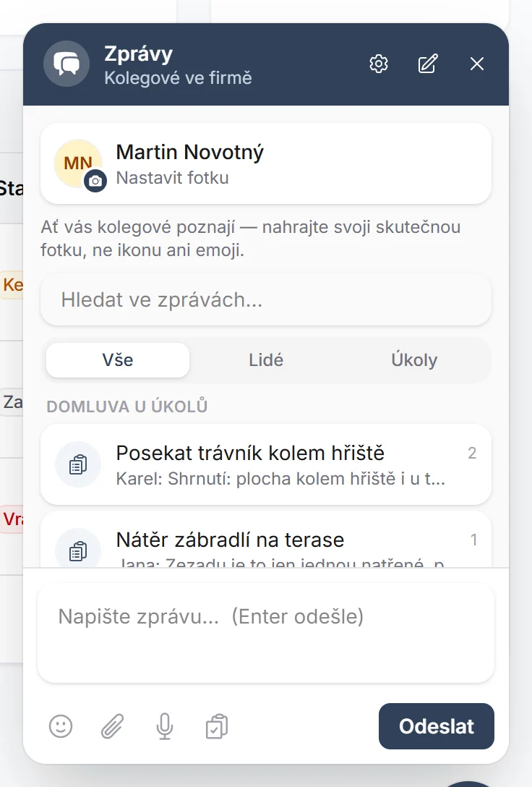Click the camera icon on MN avatar
This screenshot has height=787, width=532.
(x=95, y=181)
